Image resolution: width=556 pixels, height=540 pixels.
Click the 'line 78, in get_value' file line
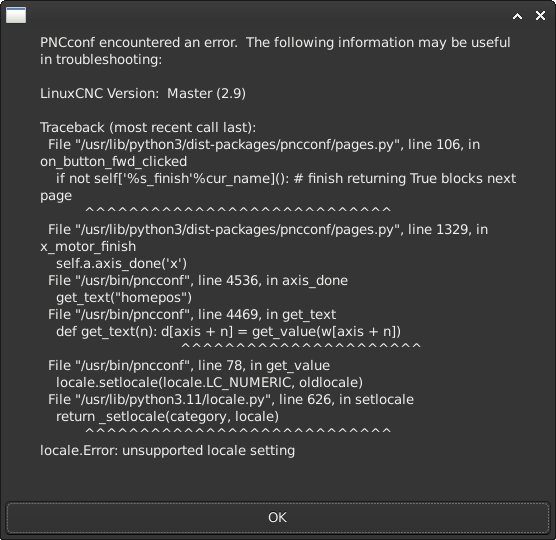(189, 366)
